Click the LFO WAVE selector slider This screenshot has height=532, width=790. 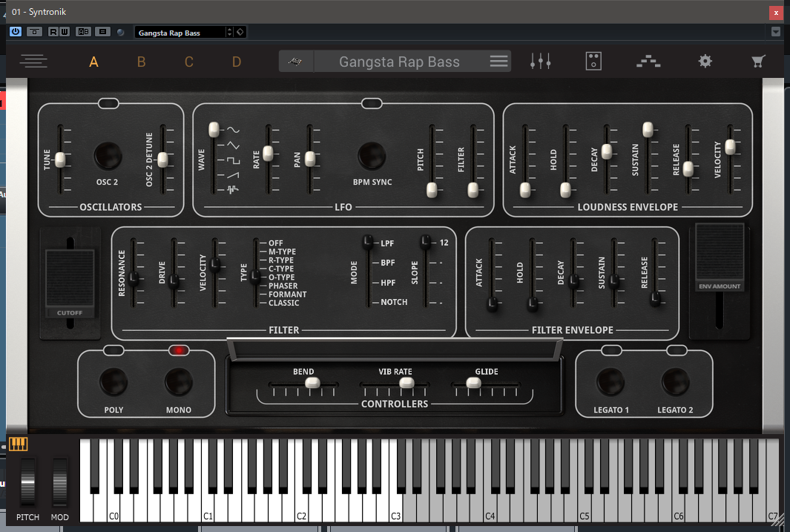click(214, 129)
